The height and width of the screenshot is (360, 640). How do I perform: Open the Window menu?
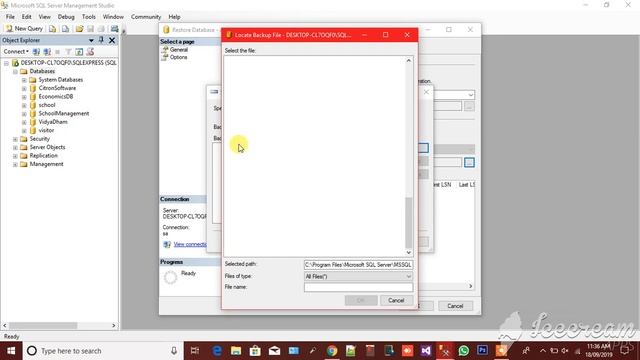113,17
